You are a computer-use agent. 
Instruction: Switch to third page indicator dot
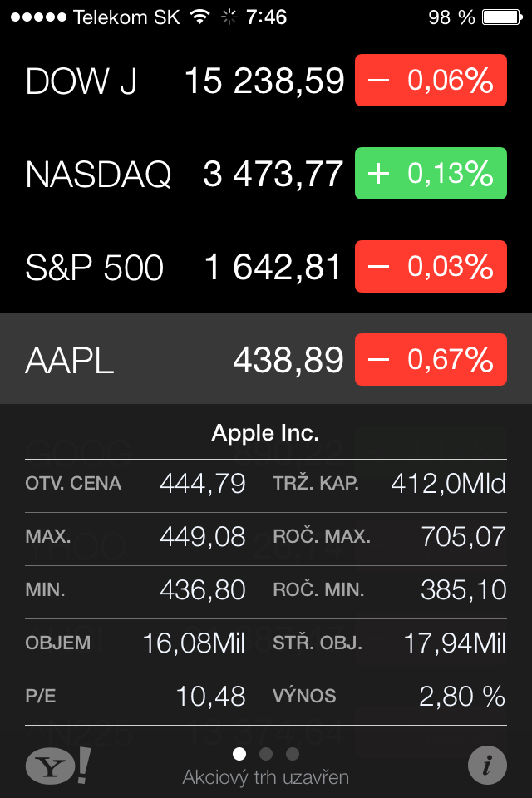click(x=293, y=754)
